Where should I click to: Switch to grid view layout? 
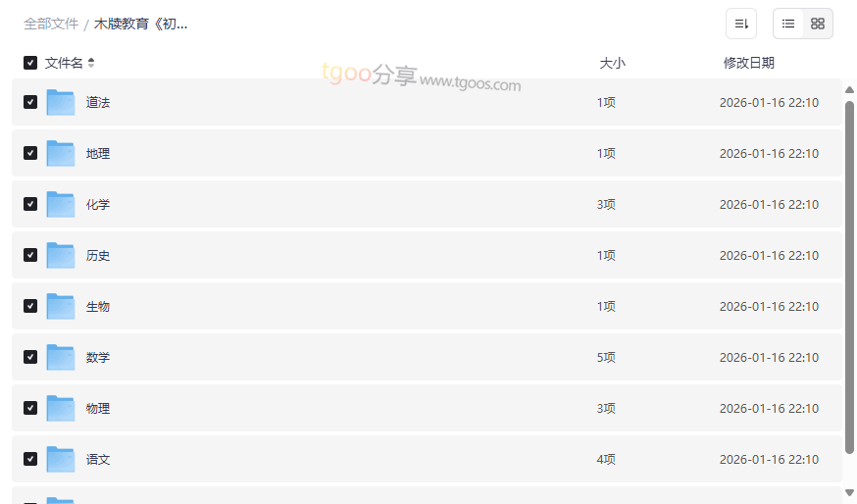[818, 24]
